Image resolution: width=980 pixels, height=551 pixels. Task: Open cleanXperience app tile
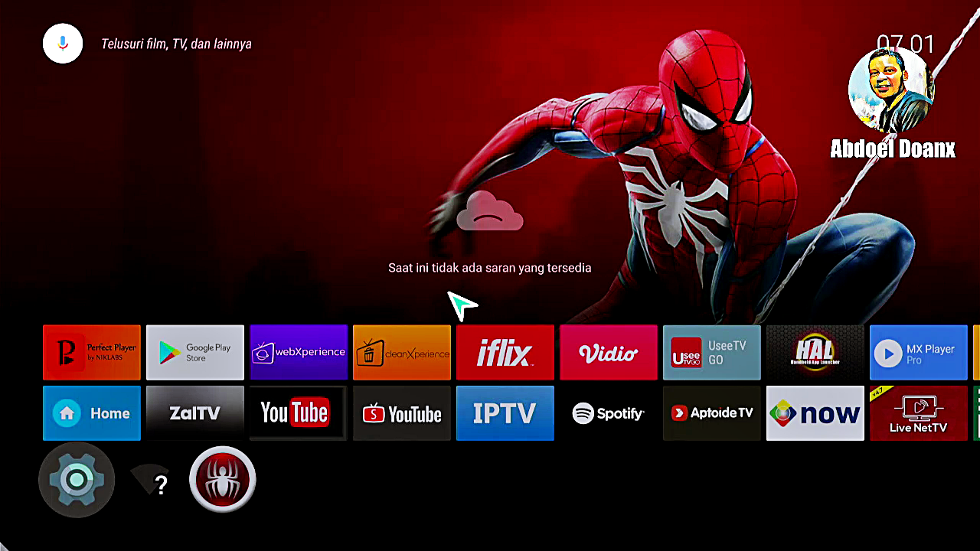[402, 353]
